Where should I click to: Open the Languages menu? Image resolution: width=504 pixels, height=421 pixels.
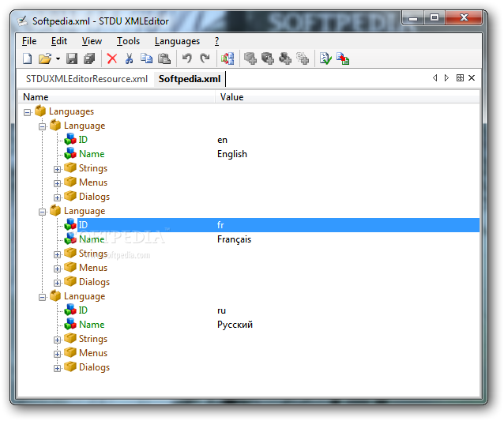click(x=177, y=41)
